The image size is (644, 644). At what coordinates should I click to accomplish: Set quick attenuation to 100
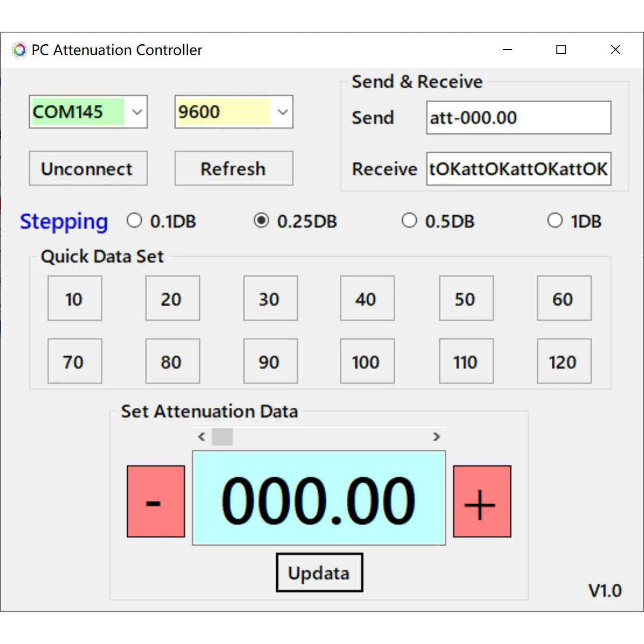point(367,361)
